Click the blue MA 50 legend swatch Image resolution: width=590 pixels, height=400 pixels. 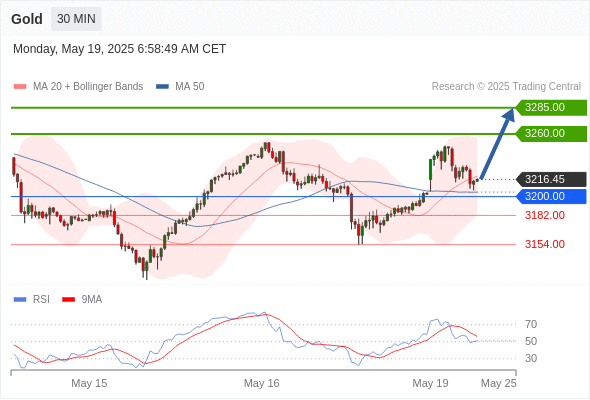pos(162,87)
